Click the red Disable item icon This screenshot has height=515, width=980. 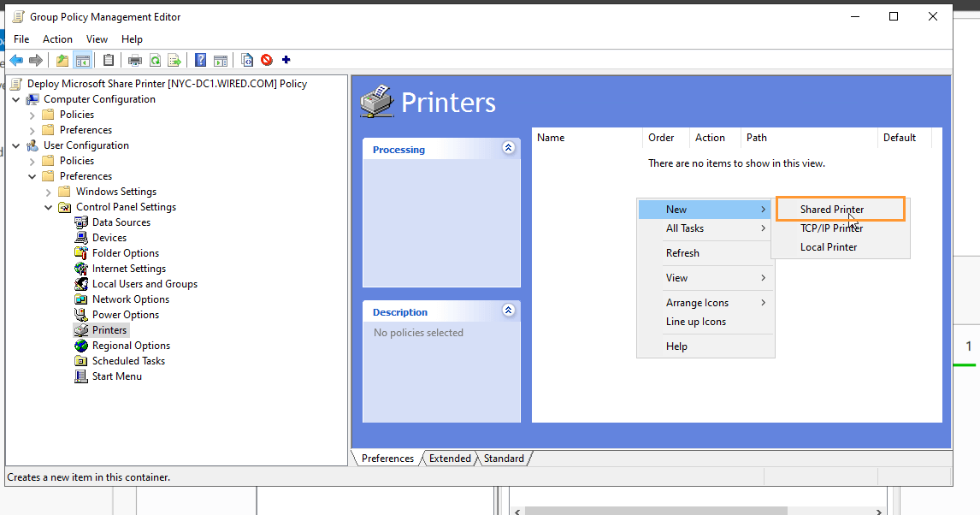pyautogui.click(x=267, y=60)
